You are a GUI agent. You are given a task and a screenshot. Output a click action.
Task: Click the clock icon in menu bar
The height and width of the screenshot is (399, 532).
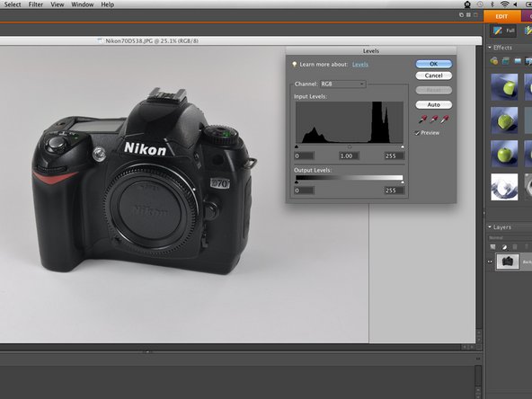pos(480,4)
